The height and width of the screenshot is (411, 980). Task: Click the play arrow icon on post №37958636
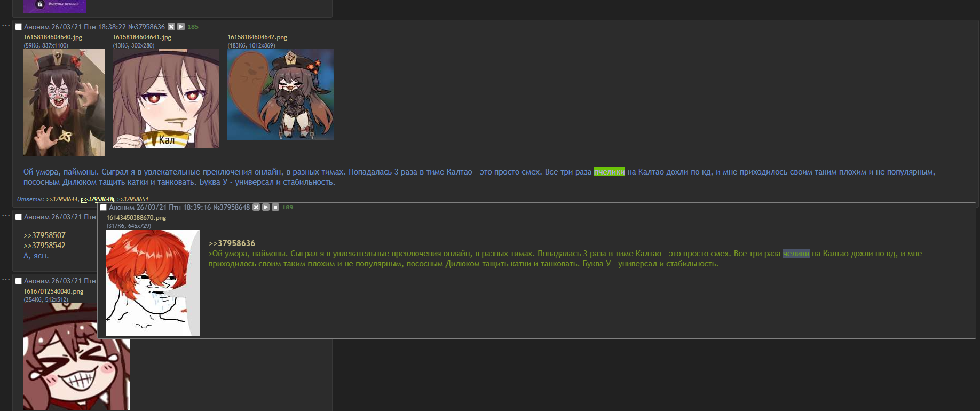coord(181,27)
